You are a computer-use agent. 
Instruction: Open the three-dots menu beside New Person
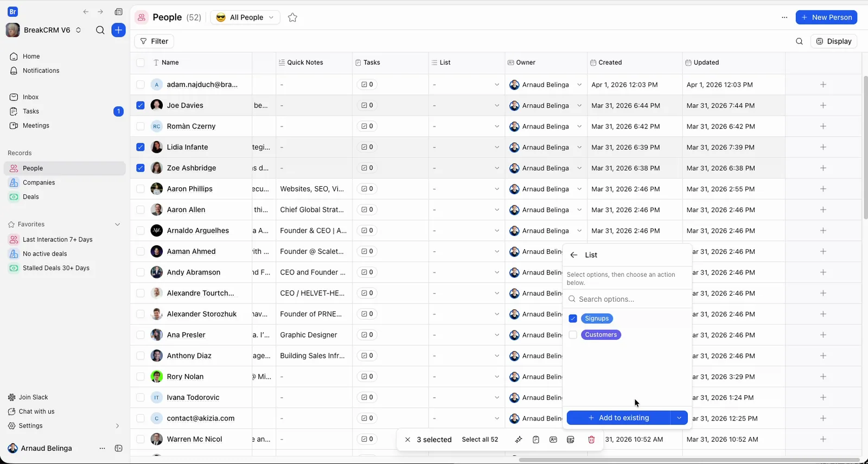[x=784, y=17]
